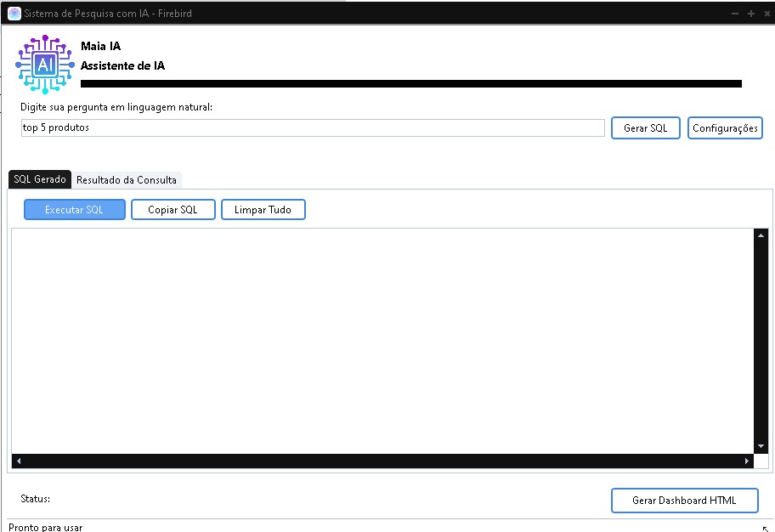Click the horizontal scrollbar right arrow
The height and width of the screenshot is (532, 775).
(x=747, y=461)
